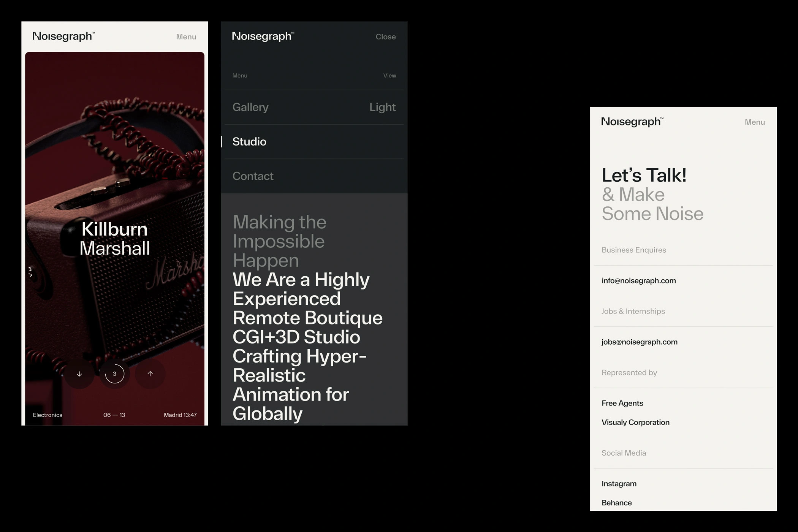Viewport: 798px width, 532px height.
Task: Go to the Gallery menu item
Action: click(x=250, y=107)
